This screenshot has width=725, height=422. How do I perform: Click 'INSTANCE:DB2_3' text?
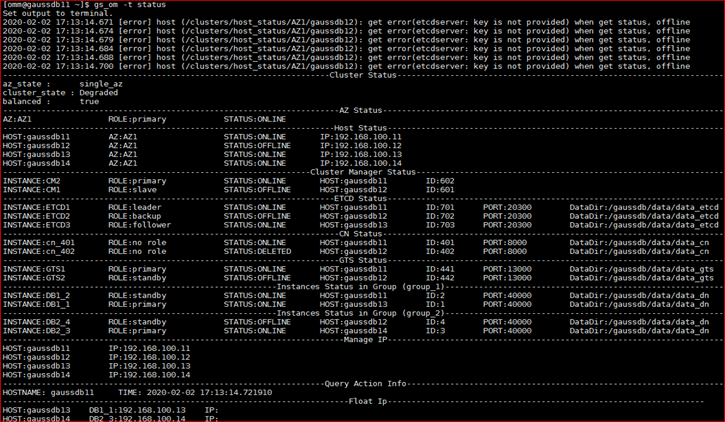point(37,330)
